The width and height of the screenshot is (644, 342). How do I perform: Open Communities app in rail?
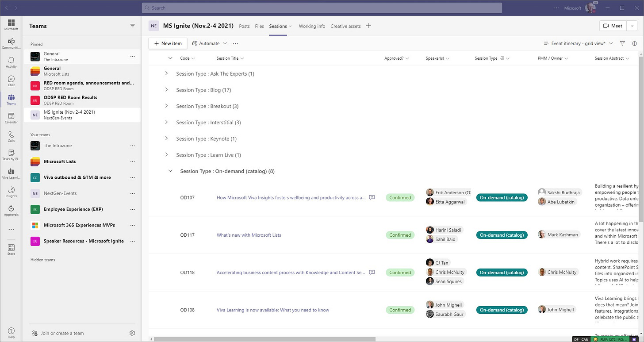[11, 44]
